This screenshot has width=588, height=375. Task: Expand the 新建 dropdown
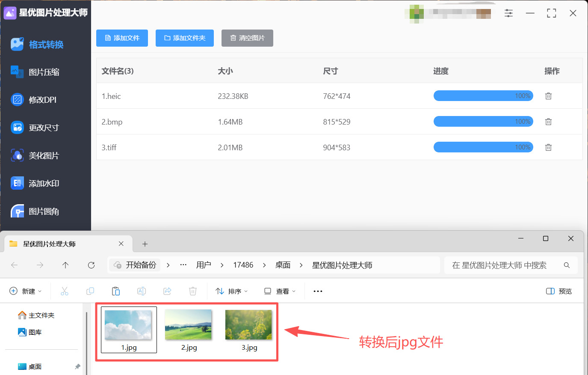click(x=26, y=291)
